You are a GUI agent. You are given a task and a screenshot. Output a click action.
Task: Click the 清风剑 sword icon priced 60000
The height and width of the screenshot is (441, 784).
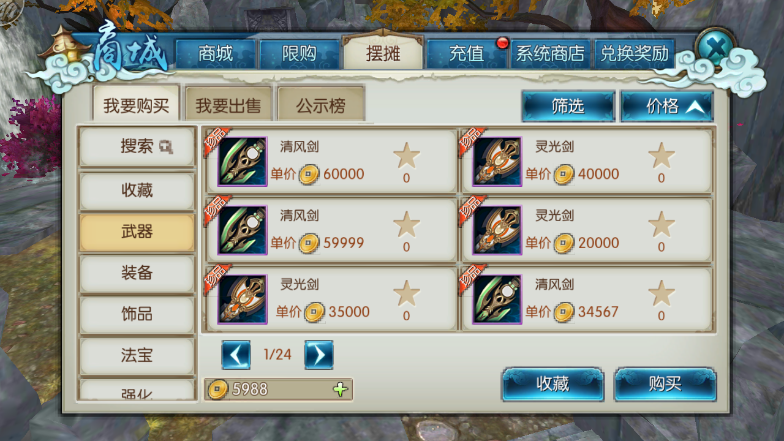pos(242,162)
